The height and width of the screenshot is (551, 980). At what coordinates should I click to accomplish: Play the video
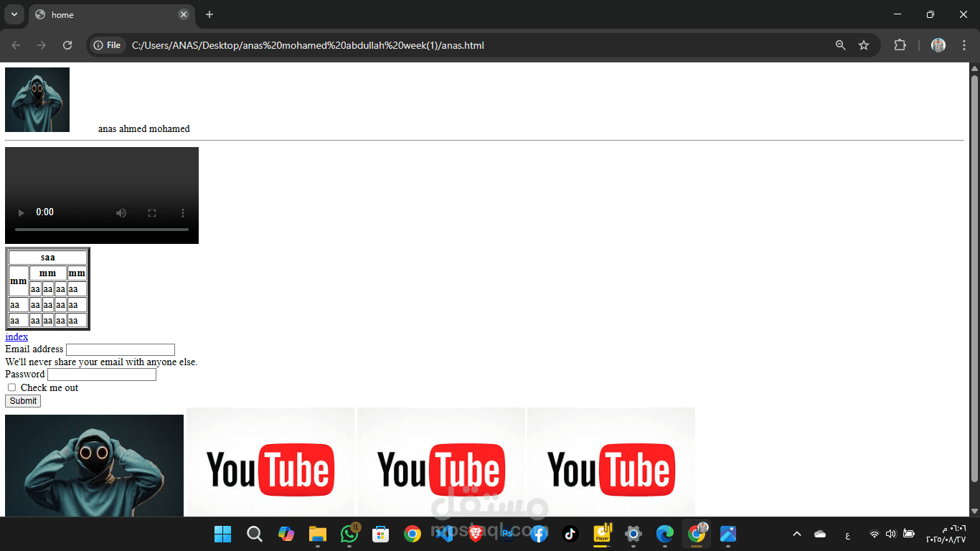click(x=21, y=213)
